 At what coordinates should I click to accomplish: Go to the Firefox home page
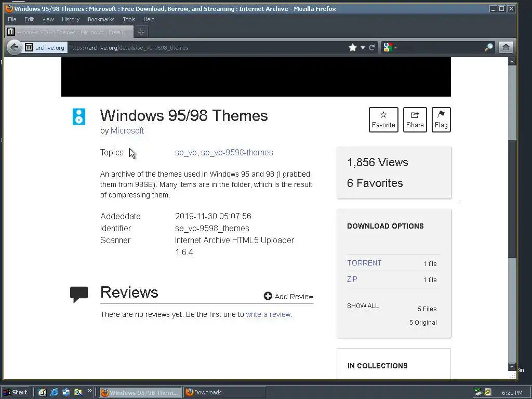pyautogui.click(x=506, y=47)
